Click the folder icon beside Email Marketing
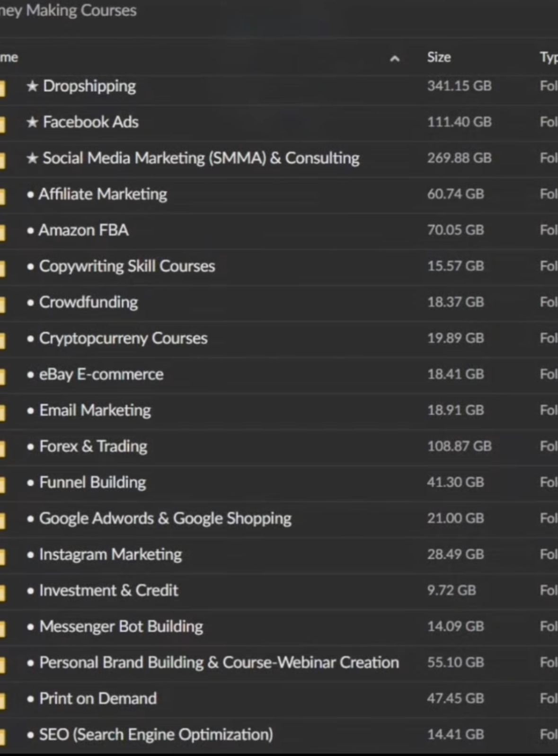 point(3,412)
